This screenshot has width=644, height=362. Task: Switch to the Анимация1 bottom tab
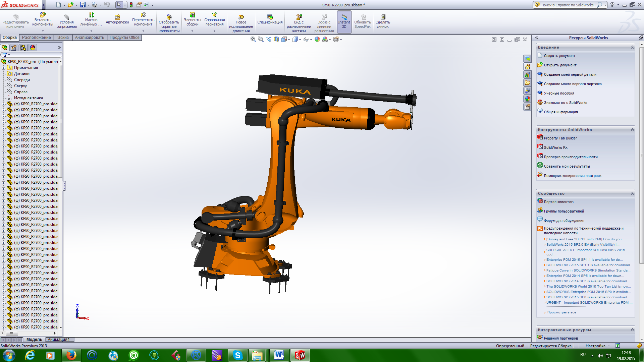tap(59, 340)
